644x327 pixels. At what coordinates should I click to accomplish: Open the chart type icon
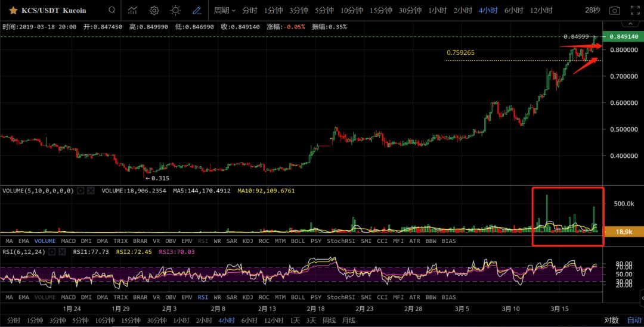pyautogui.click(x=132, y=10)
